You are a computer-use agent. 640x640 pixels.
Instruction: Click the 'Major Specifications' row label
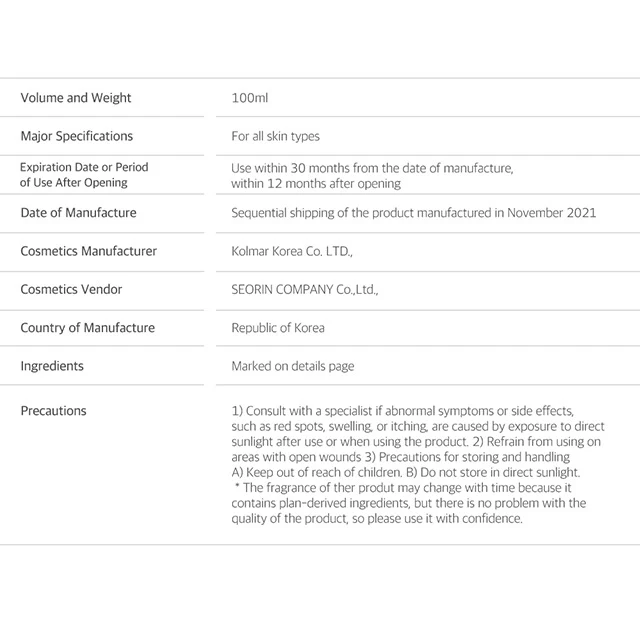(77, 136)
